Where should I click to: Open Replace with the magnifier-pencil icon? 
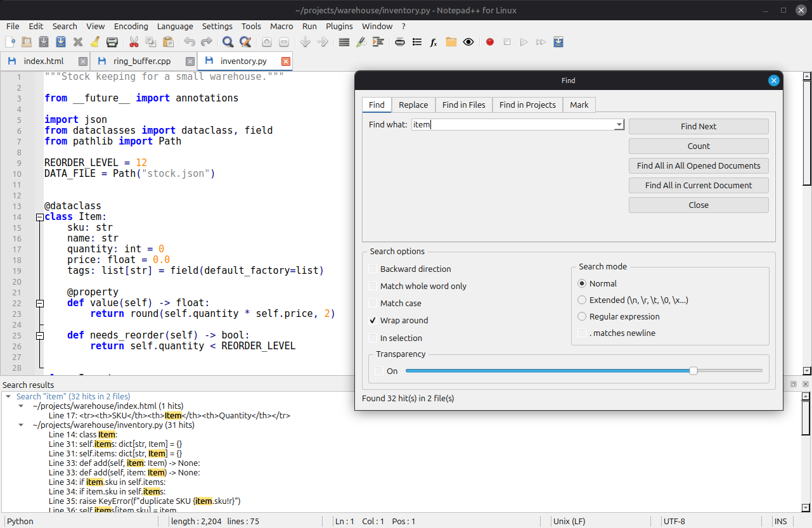point(245,42)
